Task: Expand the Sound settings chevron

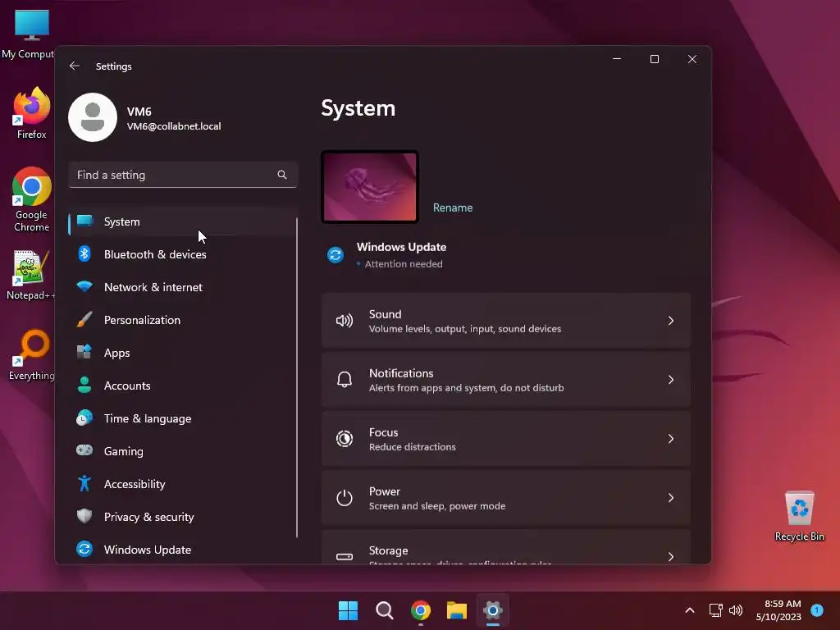Action: (671, 321)
